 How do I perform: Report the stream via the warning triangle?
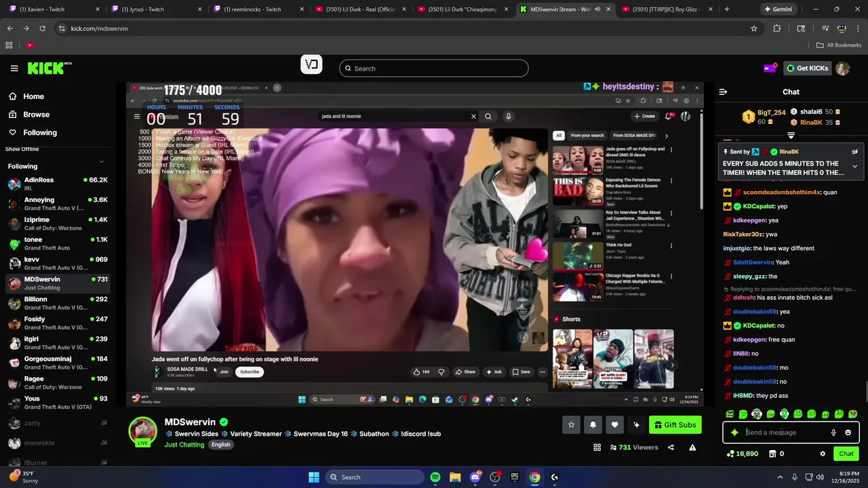692,447
